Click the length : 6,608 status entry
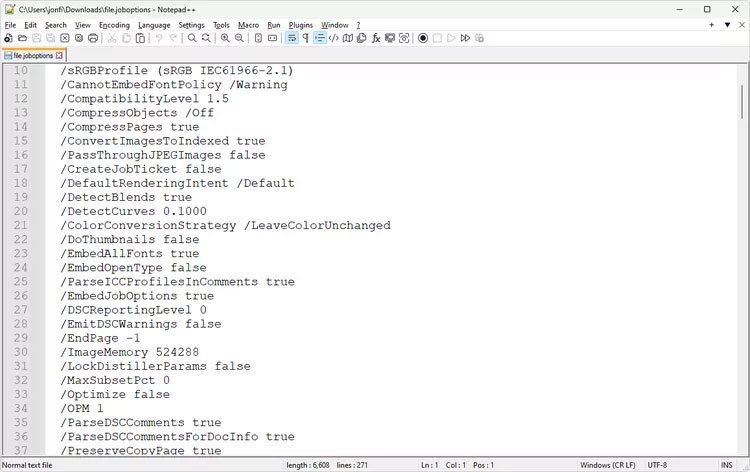The width and height of the screenshot is (750, 472). pyautogui.click(x=308, y=465)
